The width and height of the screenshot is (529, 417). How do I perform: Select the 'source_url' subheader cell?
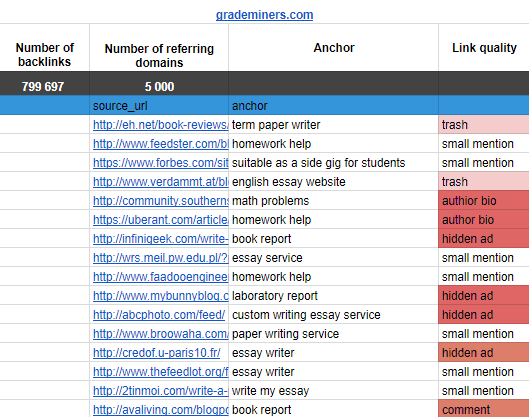159,106
